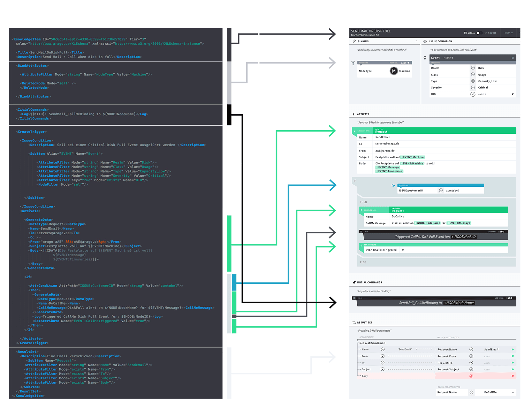Click the hamburger icon on SendMail_CallMeBinding log
Screen dimensions: 532x415
click(x=354, y=298)
